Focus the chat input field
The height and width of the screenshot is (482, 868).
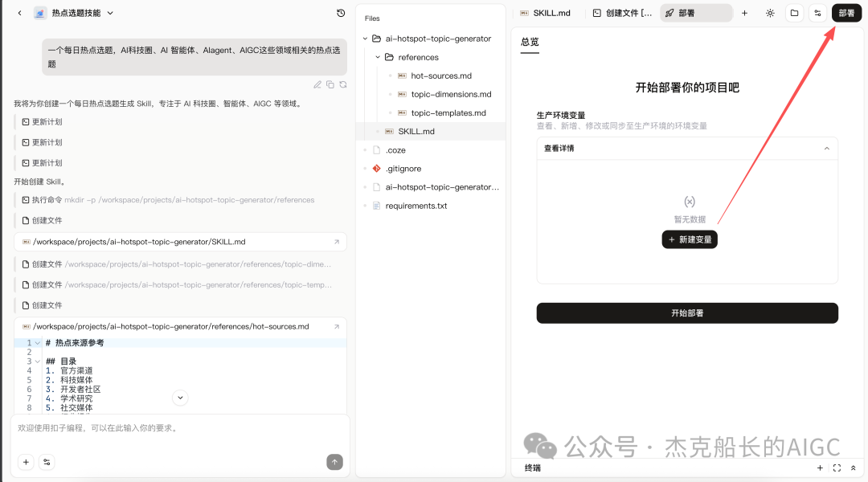181,428
